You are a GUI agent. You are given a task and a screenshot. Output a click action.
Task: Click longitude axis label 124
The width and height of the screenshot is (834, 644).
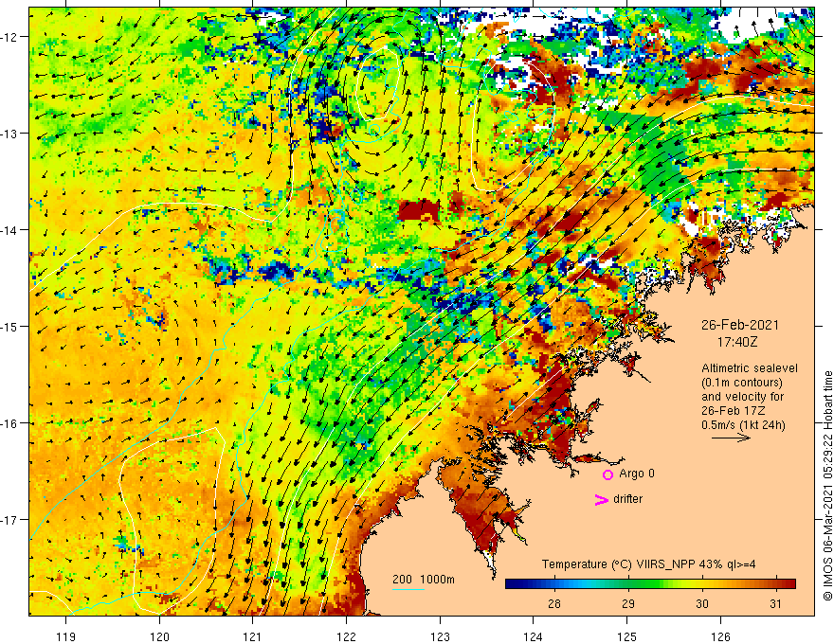tap(533, 636)
